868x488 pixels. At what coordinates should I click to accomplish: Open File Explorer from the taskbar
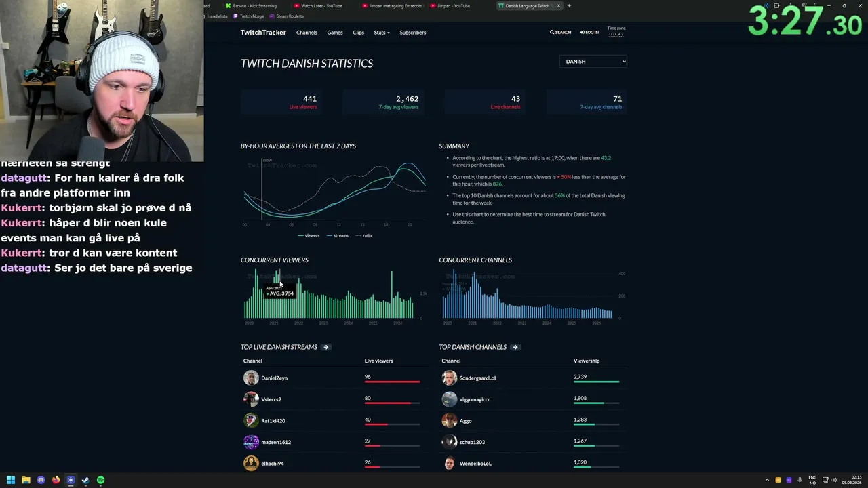pyautogui.click(x=26, y=480)
